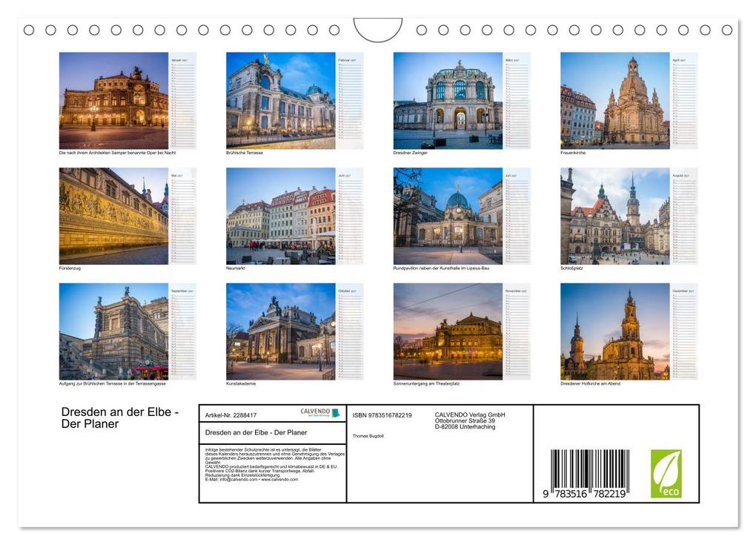The height and width of the screenshot is (545, 756).
Task: Click the caption 'Rundpavillon neben der Kunsthalle im Lipsius-Bau'
Action: (x=441, y=268)
